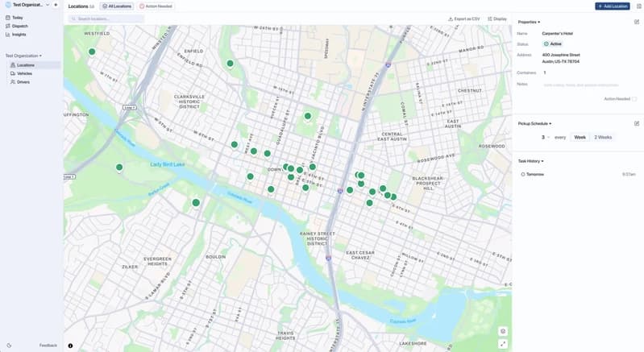Open the map layers control
Screen dimensions: 644x352
(503, 332)
